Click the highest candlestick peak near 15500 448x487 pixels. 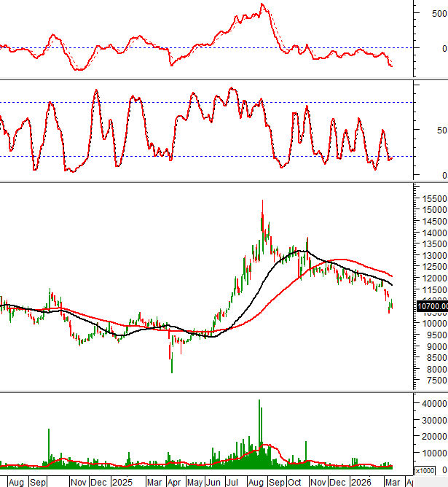[x=262, y=202]
